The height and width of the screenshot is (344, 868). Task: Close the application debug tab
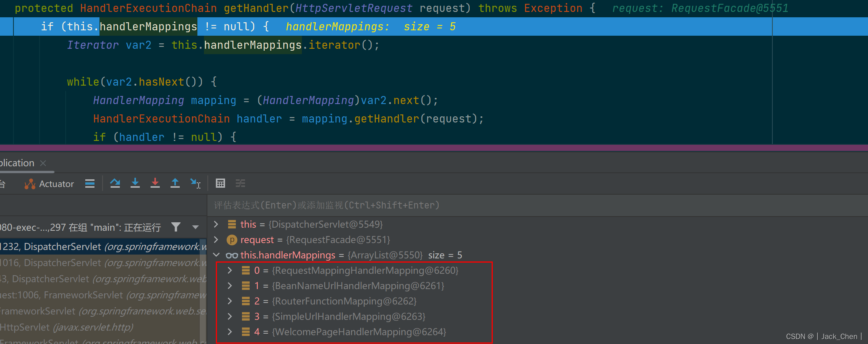(43, 163)
